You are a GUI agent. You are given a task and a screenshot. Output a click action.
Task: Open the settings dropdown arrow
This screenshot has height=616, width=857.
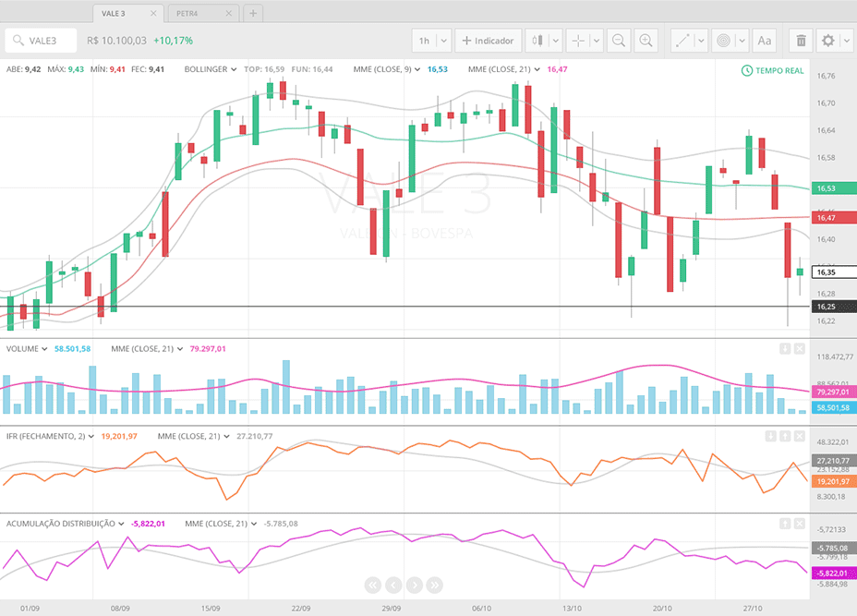point(847,41)
